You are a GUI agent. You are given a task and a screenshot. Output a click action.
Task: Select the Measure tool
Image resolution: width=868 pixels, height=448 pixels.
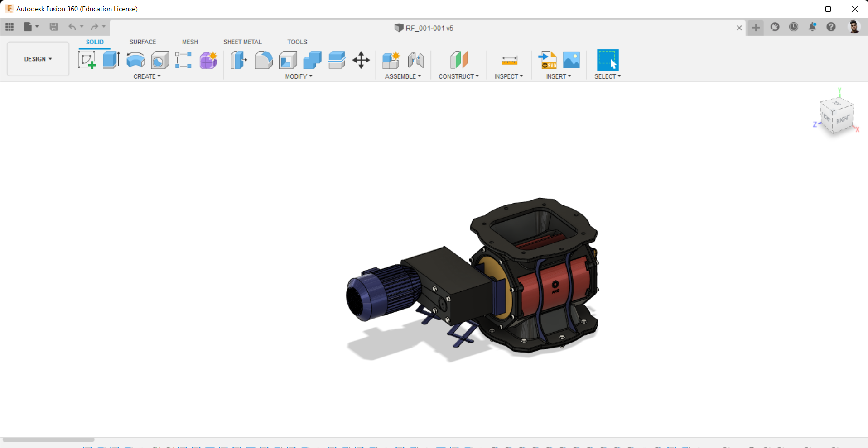(509, 60)
